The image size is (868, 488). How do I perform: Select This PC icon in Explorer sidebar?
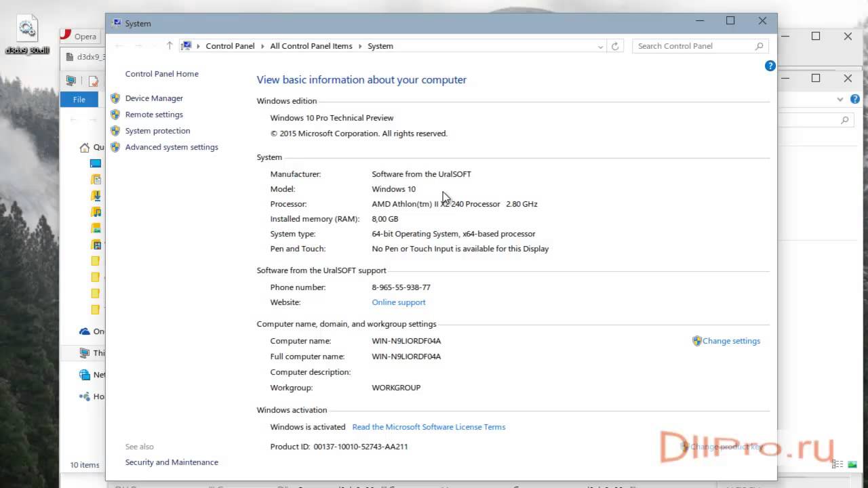[85, 353]
